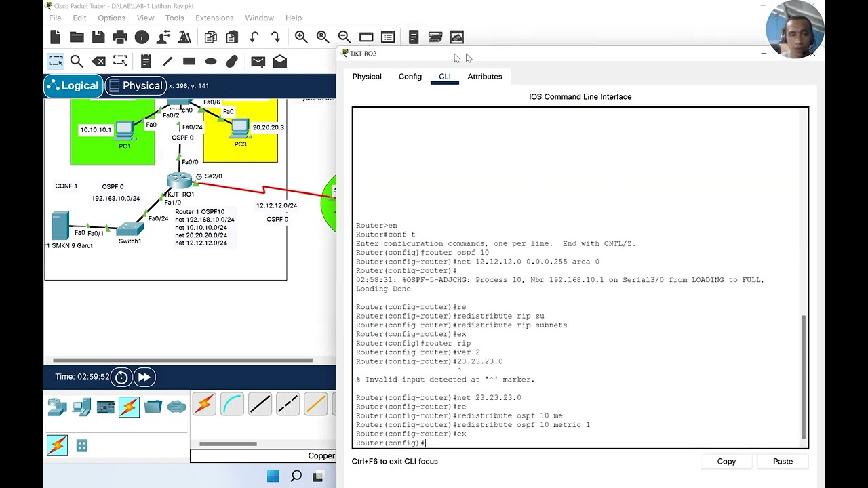Click the Copy icon in main toolbar
The height and width of the screenshot is (488, 868).
[211, 37]
